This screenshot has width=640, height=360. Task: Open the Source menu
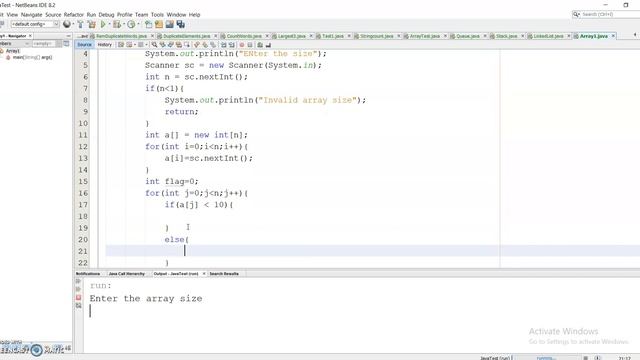pyautogui.click(x=53, y=15)
